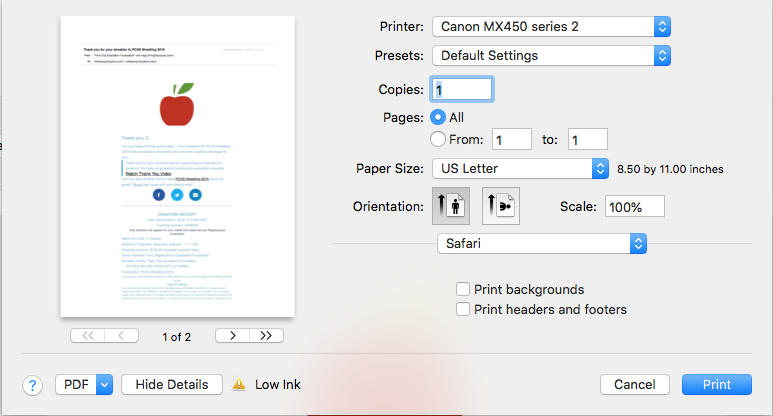Click the Copies input field
Screen dimensions: 773x416
[x=462, y=89]
